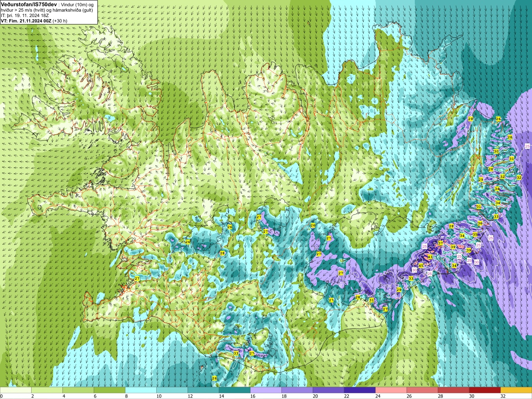Screen dimensions: 532x399
Task: Select the legend tick label 24
Action: coord(378,396)
